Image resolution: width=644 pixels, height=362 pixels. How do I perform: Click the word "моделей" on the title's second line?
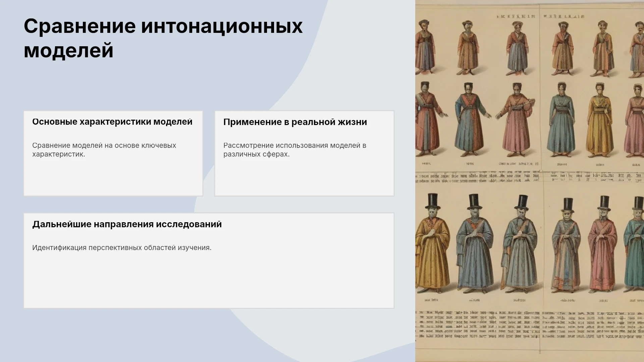(x=68, y=51)
